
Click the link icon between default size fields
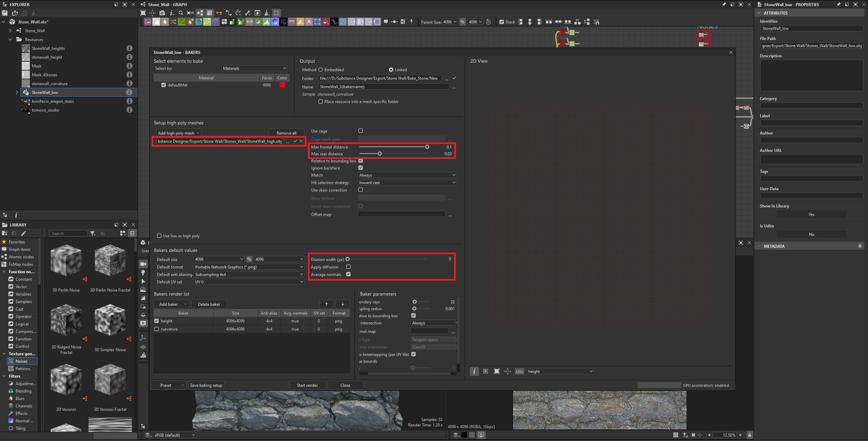pos(249,259)
